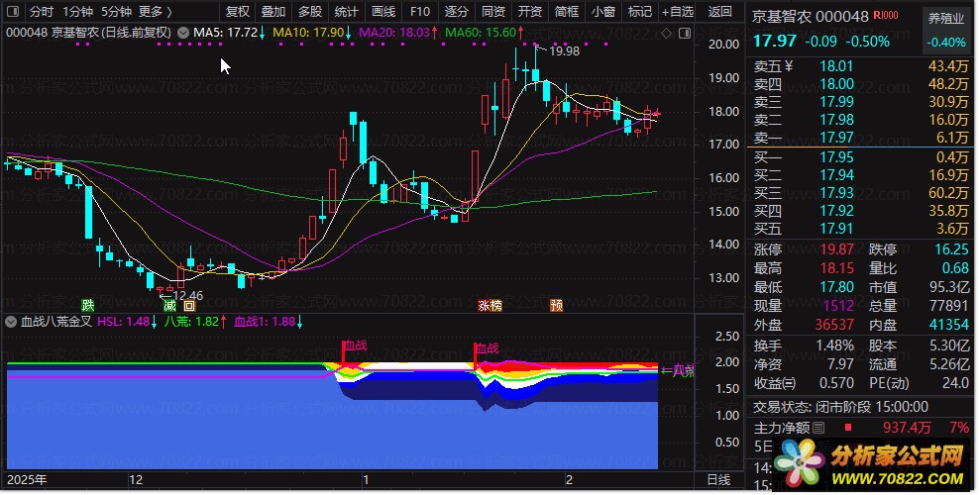Click first 血战 signal flag in sub-chart
This screenshot has height=495, width=980.
[355, 346]
